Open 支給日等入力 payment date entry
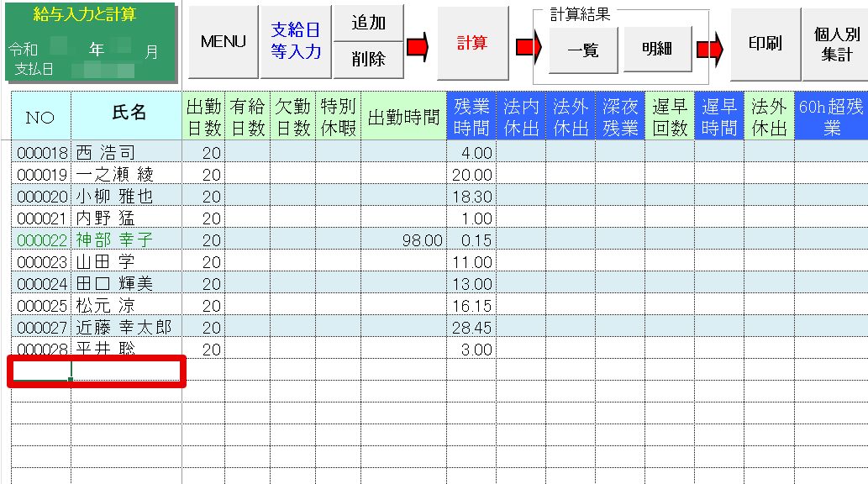This screenshot has height=484, width=868. (296, 40)
